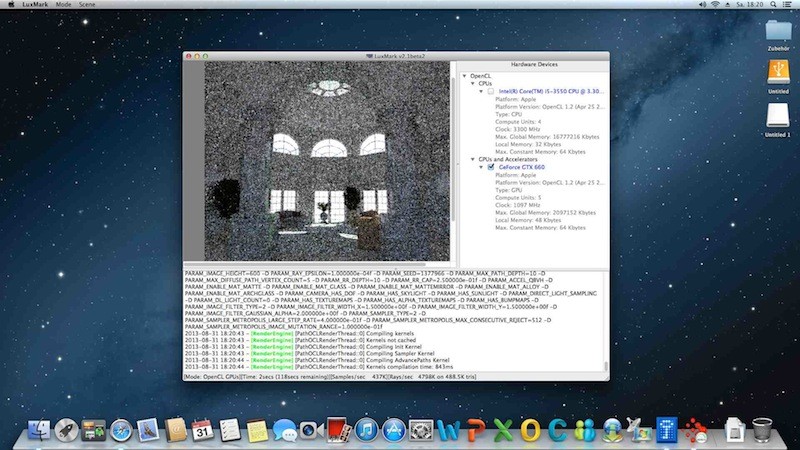Screen dimensions: 800x450
Task: Collapse the GPUs and Accelerators group
Action: [473, 159]
